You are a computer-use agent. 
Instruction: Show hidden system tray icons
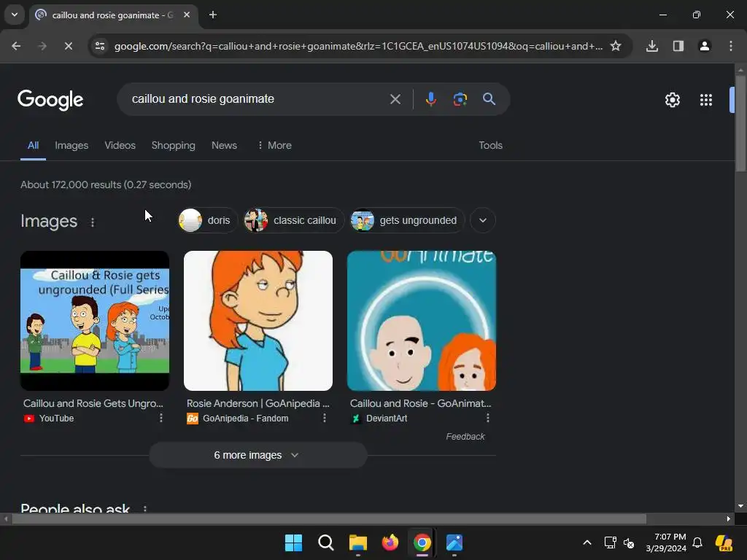point(587,542)
